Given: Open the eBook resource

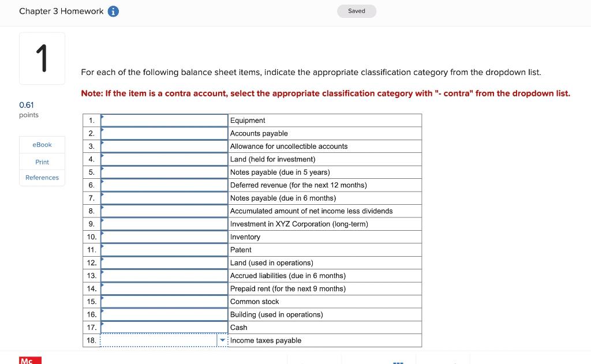Looking at the screenshot, I should (42, 145).
